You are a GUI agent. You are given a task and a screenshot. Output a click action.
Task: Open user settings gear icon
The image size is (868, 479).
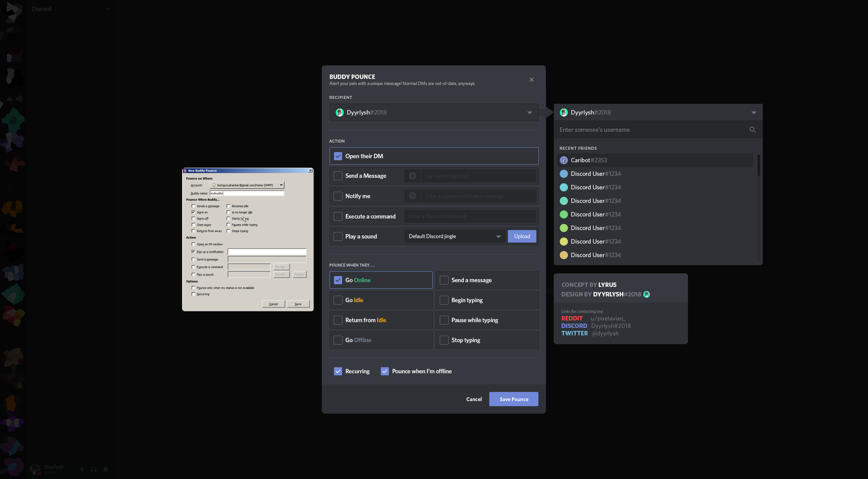click(x=105, y=469)
